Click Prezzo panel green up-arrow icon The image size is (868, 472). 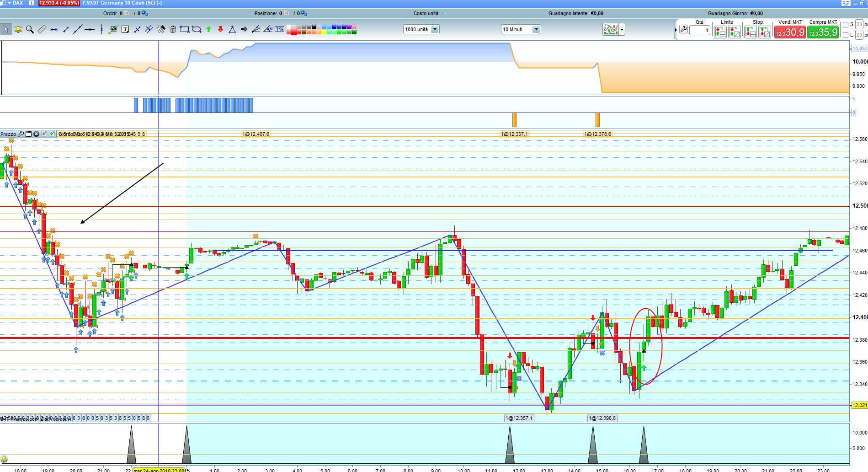point(52,134)
